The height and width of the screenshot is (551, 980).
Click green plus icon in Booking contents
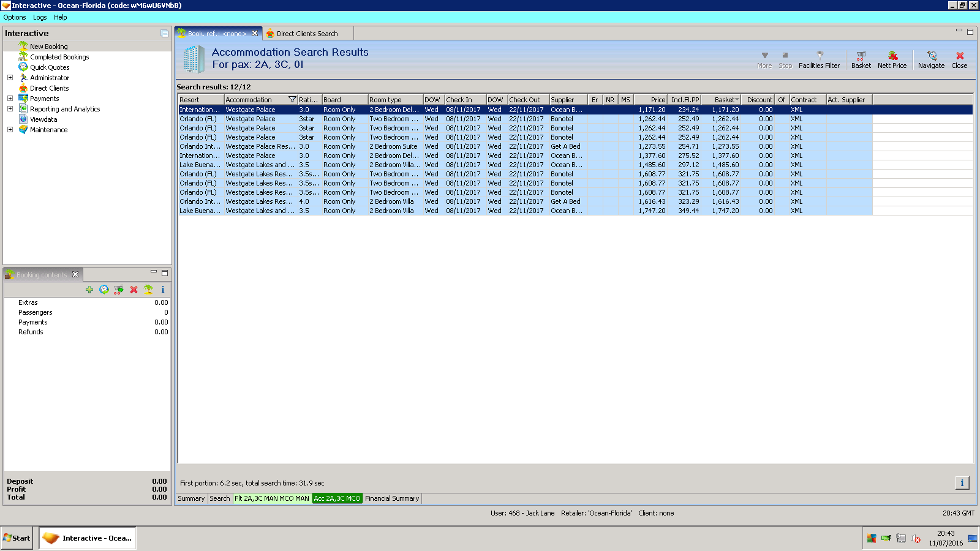coord(89,290)
